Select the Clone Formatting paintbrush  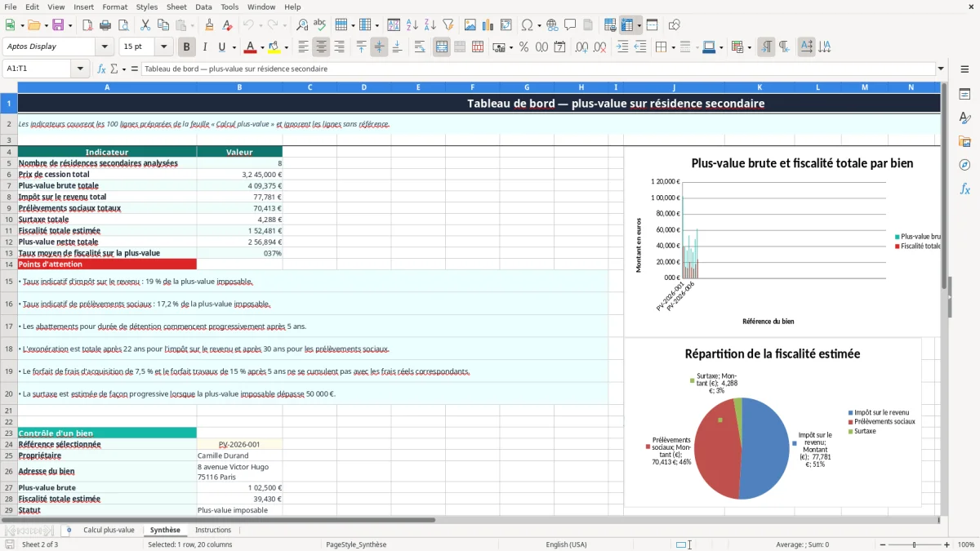[x=209, y=25]
